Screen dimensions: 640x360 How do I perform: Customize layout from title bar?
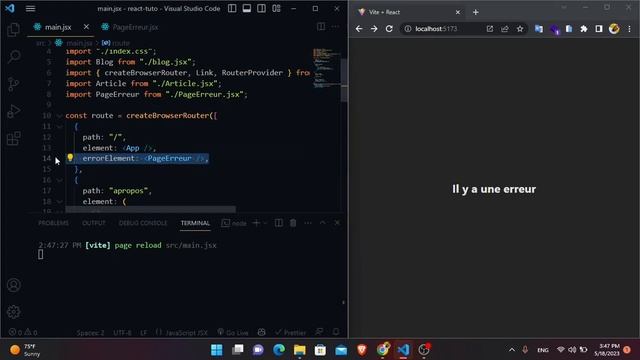pos(276,8)
